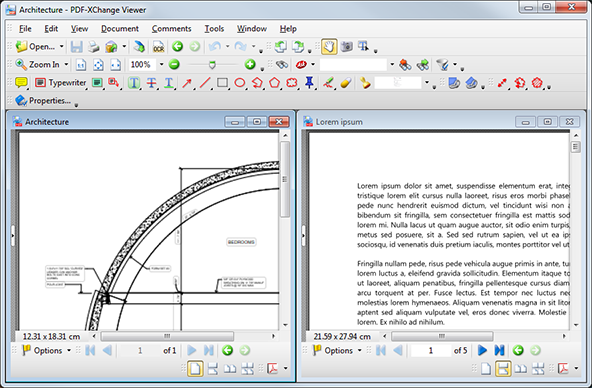Open the Zoom In tool dropdown arrow
This screenshot has width=592, height=388.
point(66,65)
